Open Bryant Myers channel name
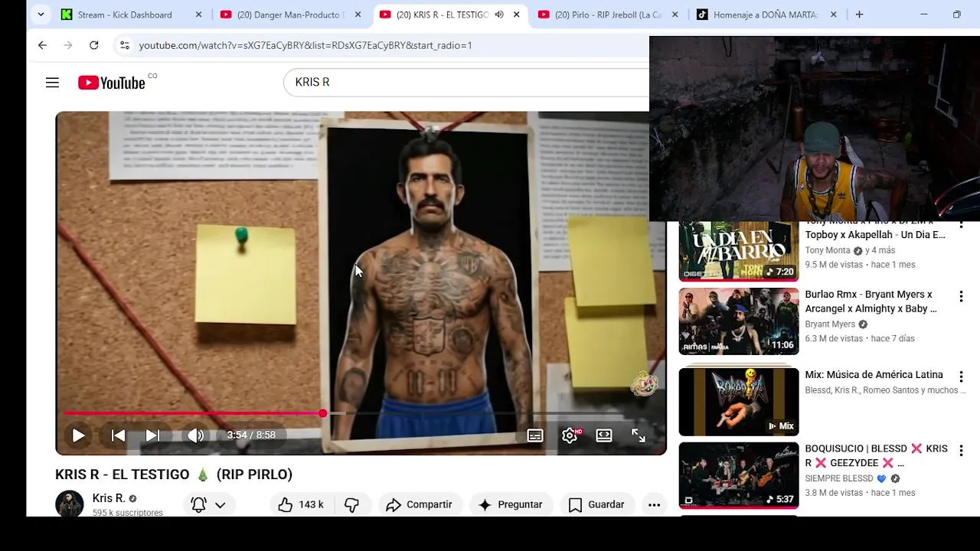Screen dimensions: 980x551 [830, 324]
